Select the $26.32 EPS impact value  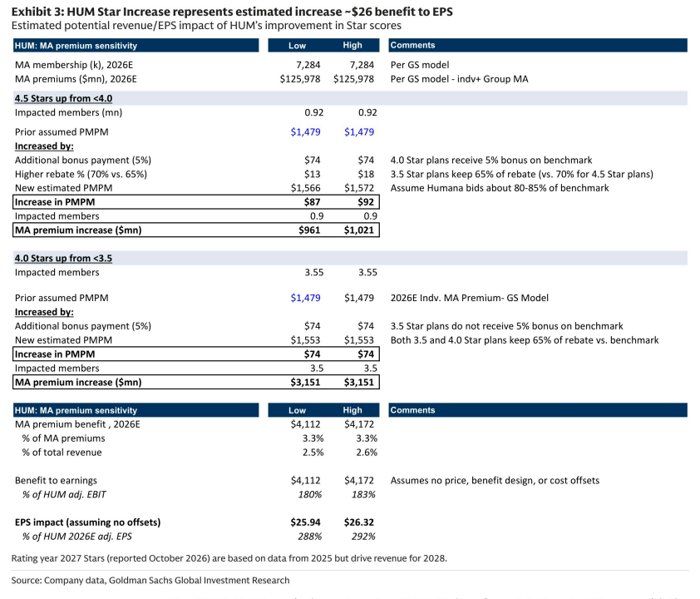coord(359,522)
